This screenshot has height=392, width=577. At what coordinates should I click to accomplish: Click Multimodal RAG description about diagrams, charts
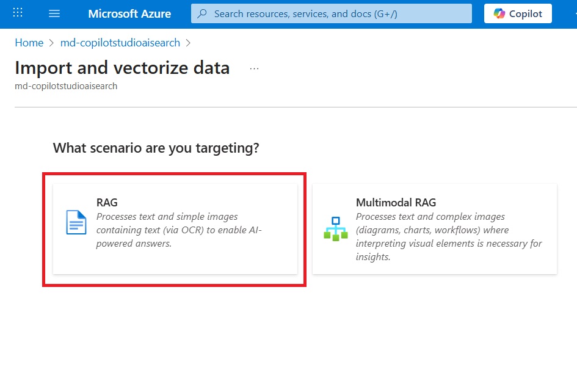449,237
